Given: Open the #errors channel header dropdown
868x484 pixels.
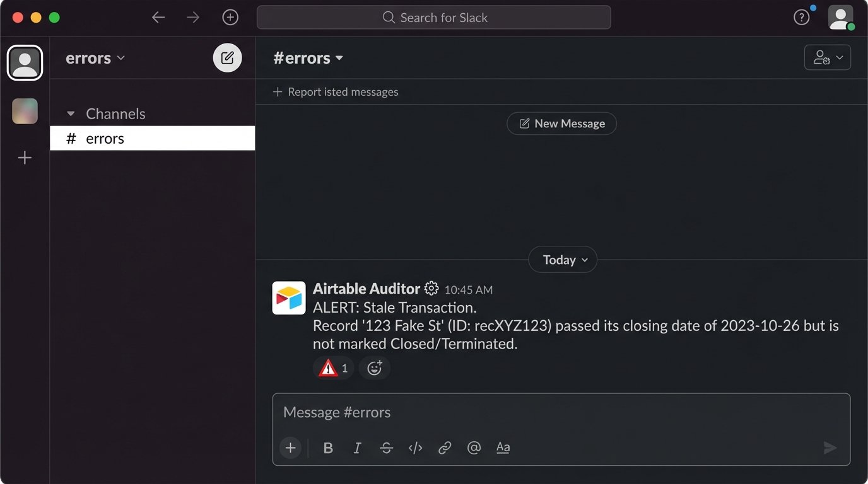Looking at the screenshot, I should (308, 58).
